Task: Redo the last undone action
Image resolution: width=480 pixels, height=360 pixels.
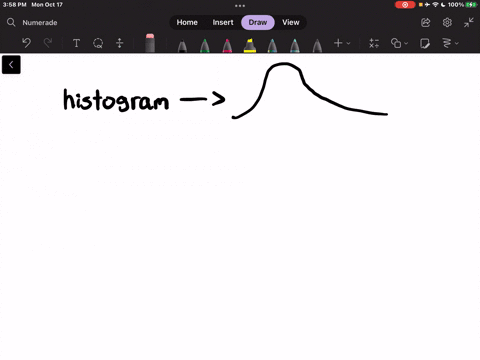Action: point(48,43)
